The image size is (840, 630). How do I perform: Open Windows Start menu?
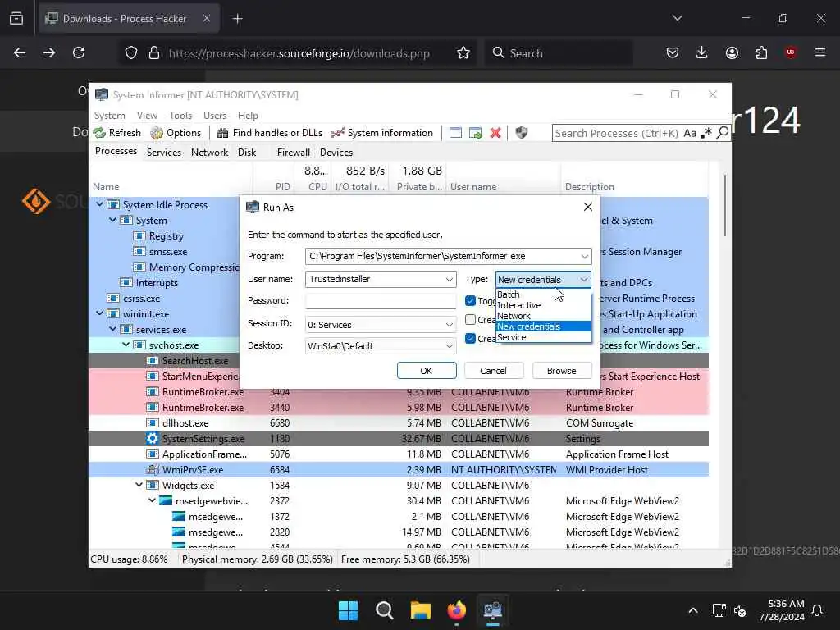click(348, 610)
